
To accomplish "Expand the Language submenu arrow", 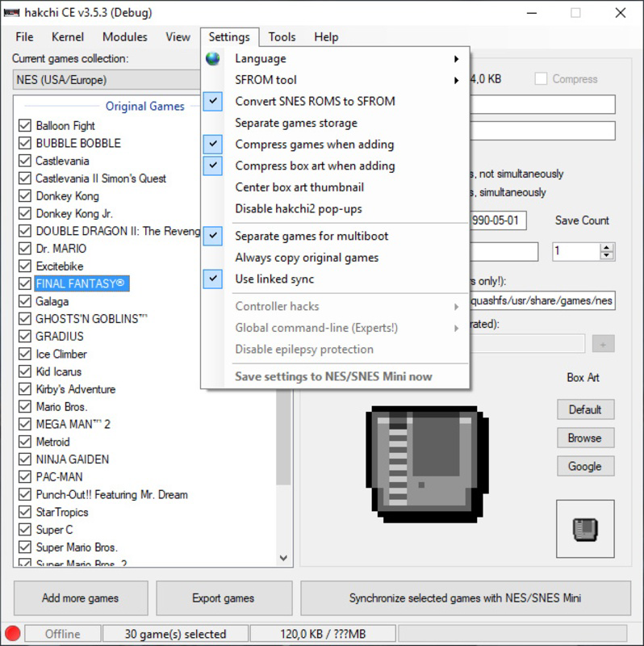I will (x=456, y=59).
